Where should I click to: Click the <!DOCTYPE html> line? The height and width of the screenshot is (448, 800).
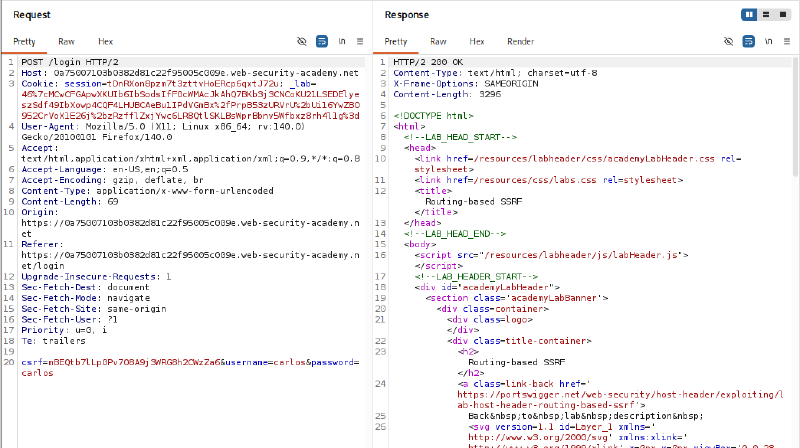(x=433, y=116)
